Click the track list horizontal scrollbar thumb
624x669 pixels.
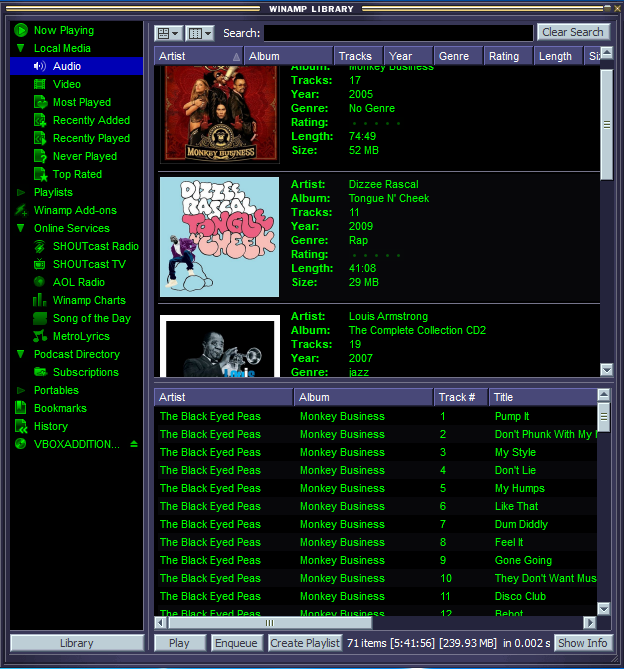270,623
